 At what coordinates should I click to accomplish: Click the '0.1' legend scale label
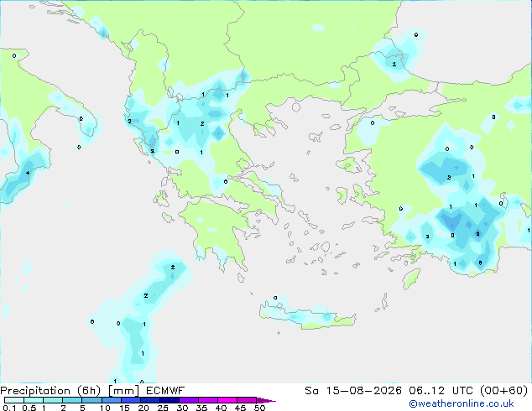tap(9, 408)
